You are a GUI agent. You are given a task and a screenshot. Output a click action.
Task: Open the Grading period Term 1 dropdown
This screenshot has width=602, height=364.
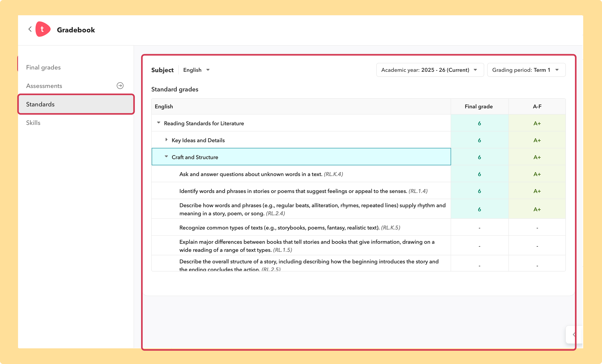point(526,70)
